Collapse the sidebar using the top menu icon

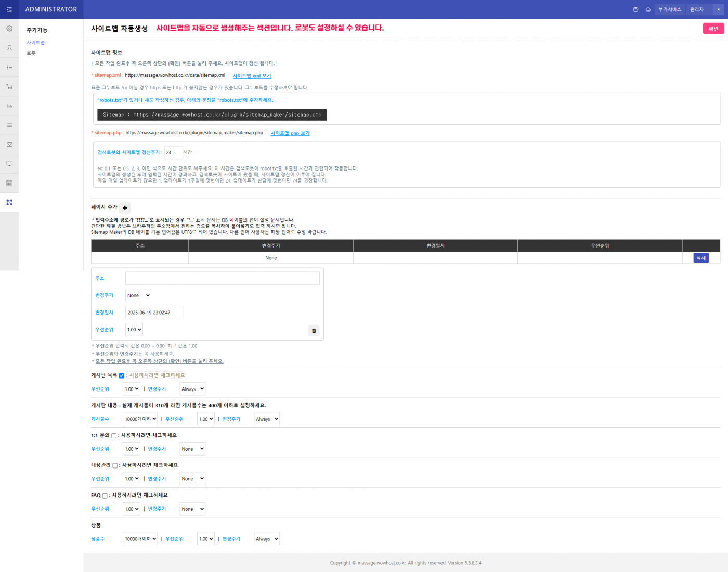pos(9,9)
